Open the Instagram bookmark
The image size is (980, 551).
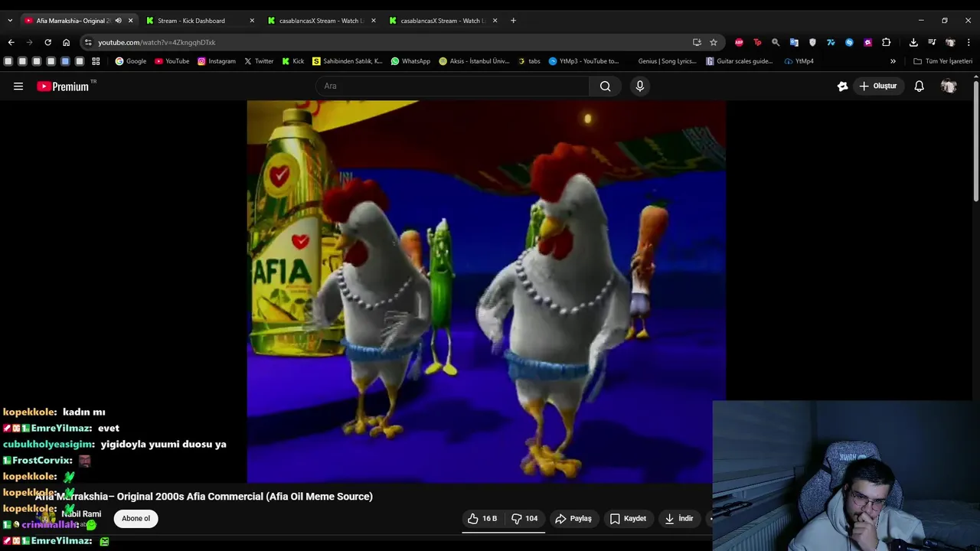point(217,61)
